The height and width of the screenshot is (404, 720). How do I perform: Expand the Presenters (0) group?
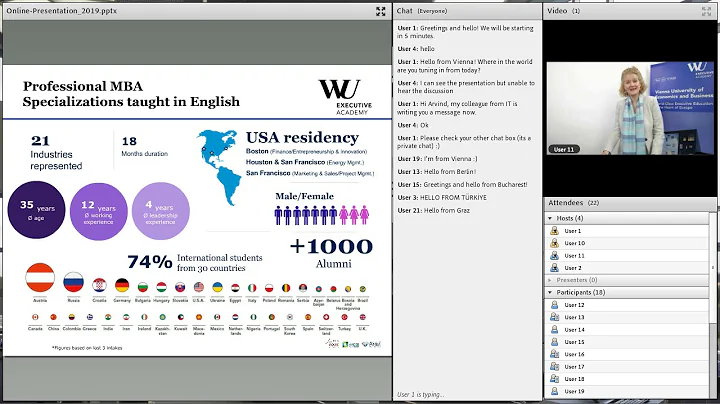click(x=550, y=280)
